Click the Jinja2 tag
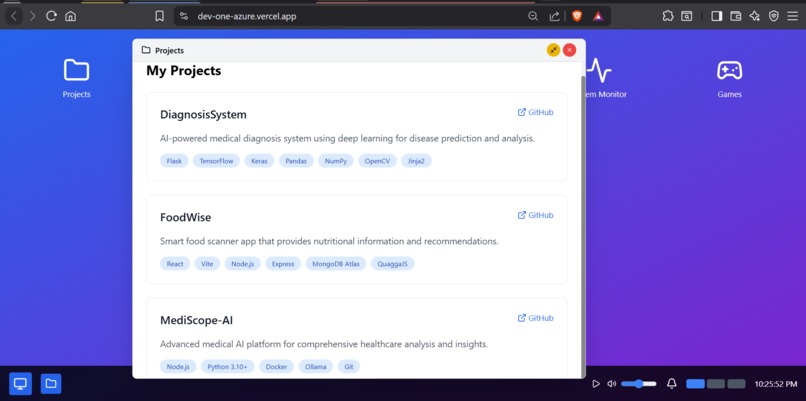Screen dimensions: 806x401 (x=416, y=161)
